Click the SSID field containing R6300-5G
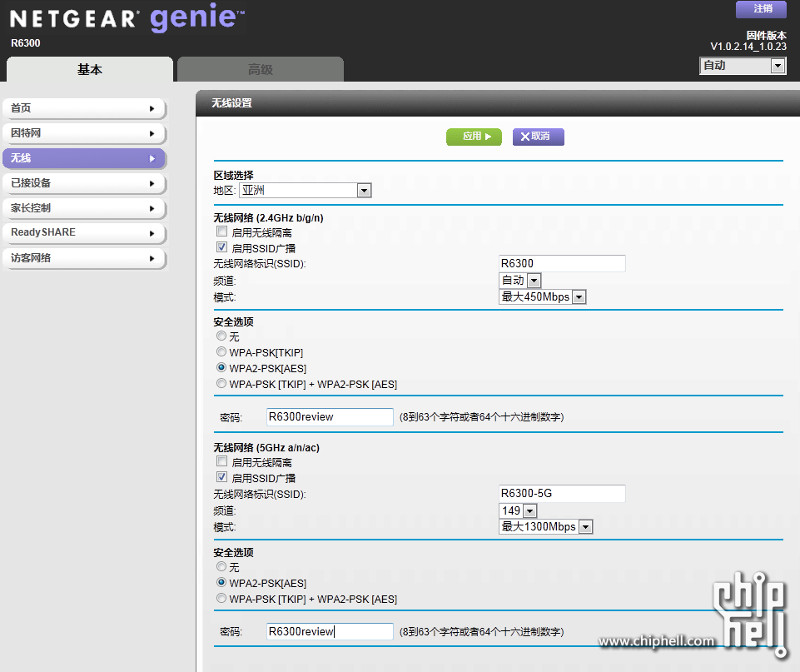 562,494
